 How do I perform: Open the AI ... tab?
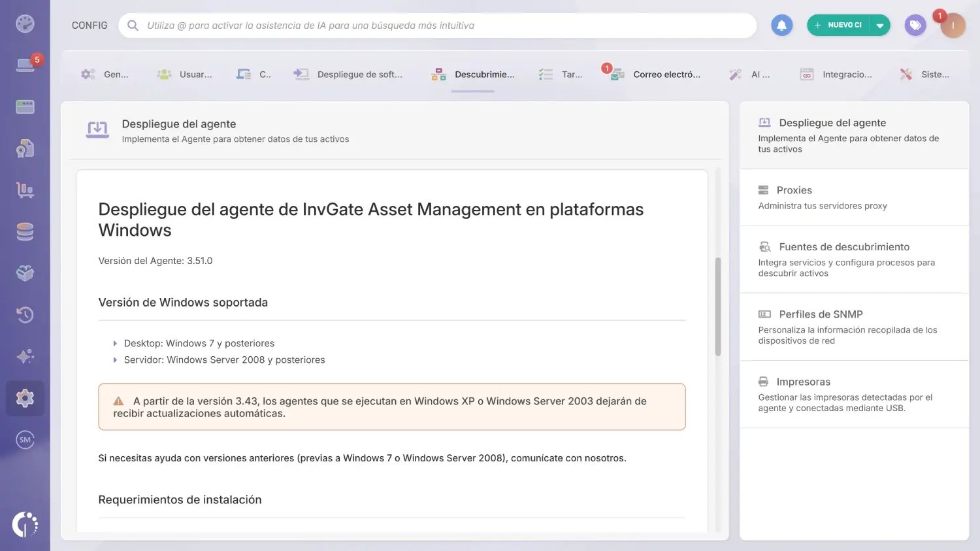[750, 75]
